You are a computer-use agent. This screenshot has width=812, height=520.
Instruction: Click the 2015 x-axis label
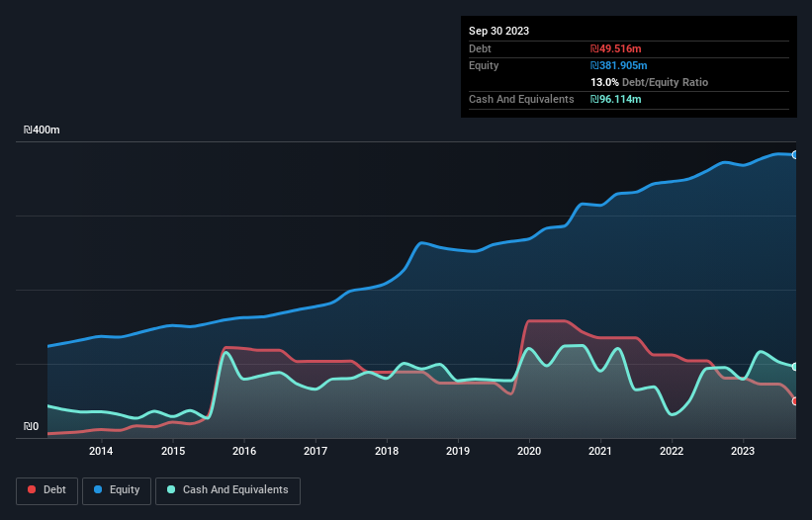pos(173,451)
